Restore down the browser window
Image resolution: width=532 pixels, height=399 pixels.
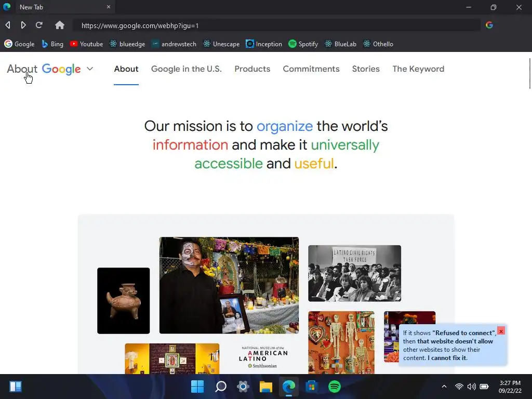[494, 7]
